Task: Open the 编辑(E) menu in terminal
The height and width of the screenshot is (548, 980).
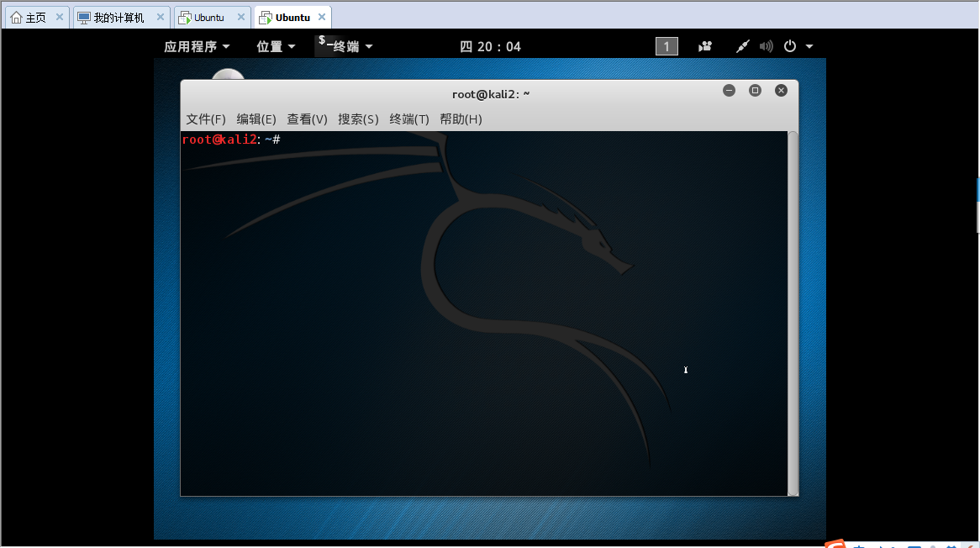Action: 256,119
